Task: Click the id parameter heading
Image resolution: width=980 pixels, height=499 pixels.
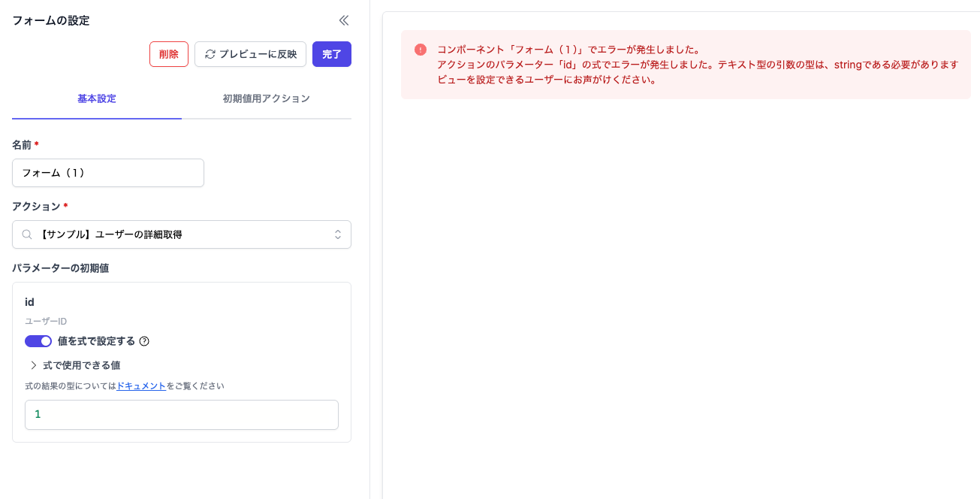Action: tap(29, 301)
